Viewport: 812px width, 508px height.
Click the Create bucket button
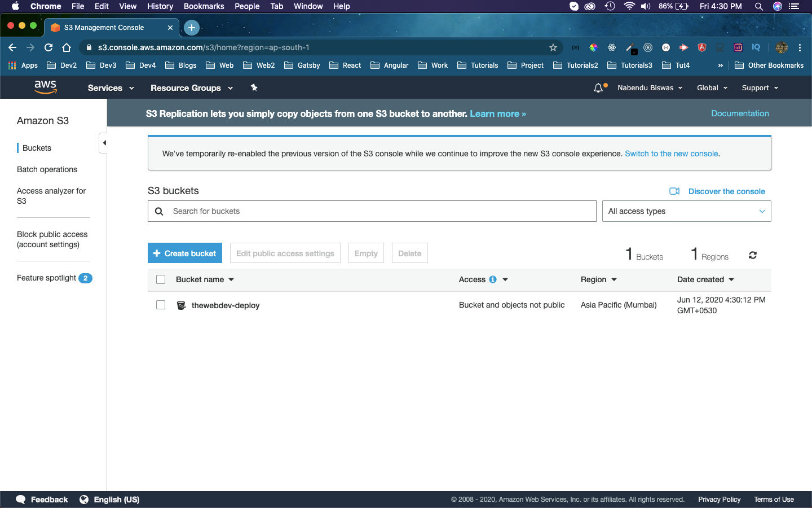tap(185, 253)
